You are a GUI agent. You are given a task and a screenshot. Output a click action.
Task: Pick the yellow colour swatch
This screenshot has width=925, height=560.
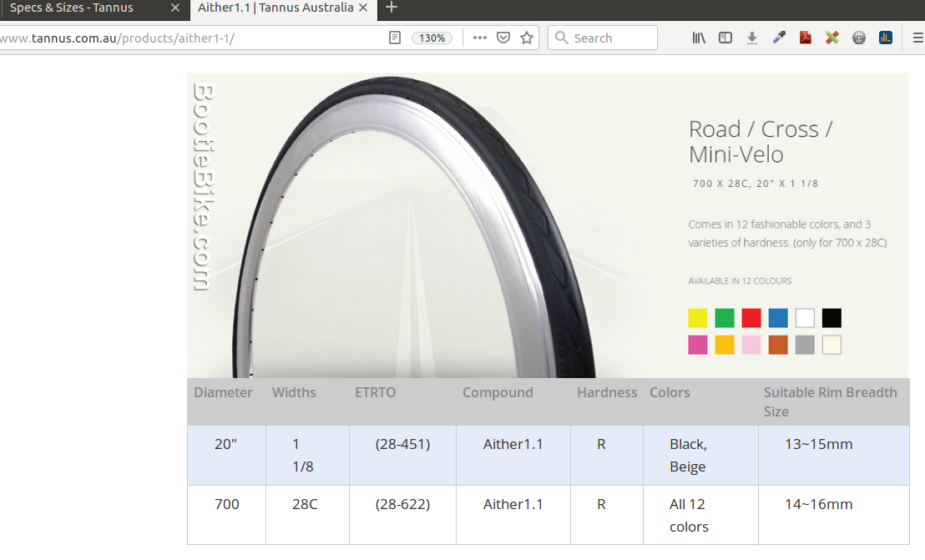click(698, 318)
